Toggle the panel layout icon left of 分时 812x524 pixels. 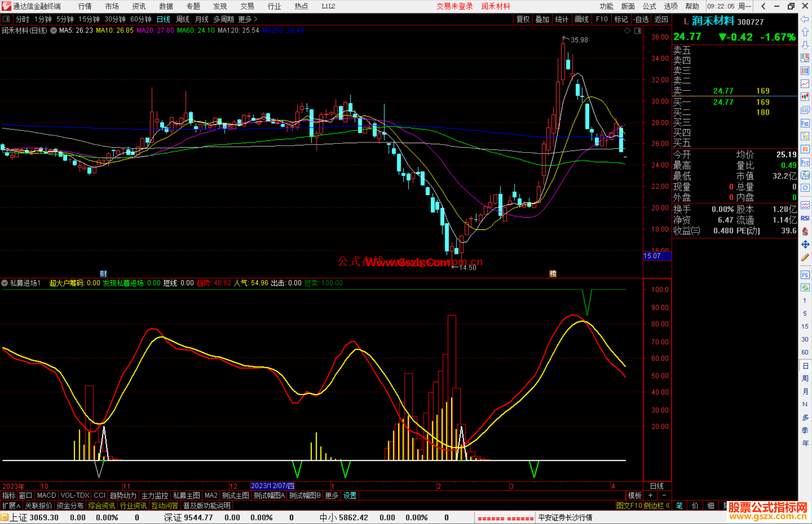6,19
